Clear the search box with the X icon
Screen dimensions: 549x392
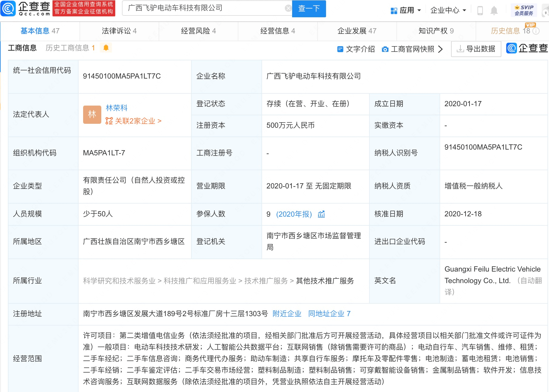click(288, 8)
